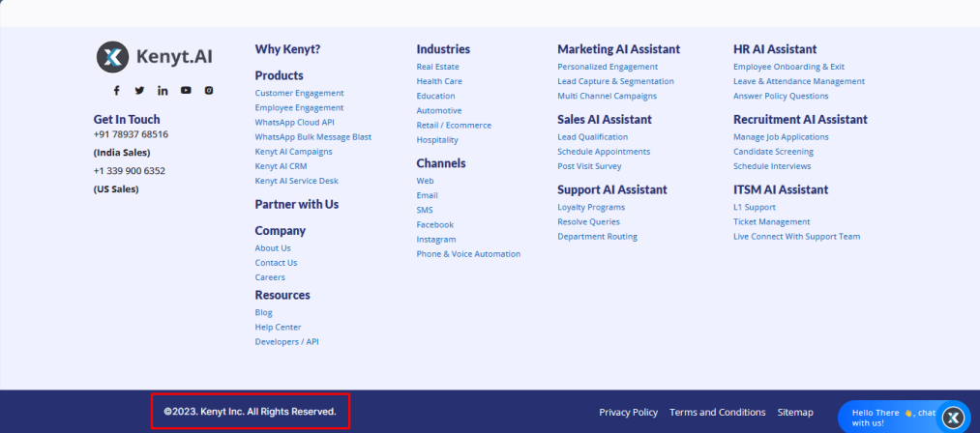Open Resolve Queries link
980x433 pixels.
click(589, 221)
